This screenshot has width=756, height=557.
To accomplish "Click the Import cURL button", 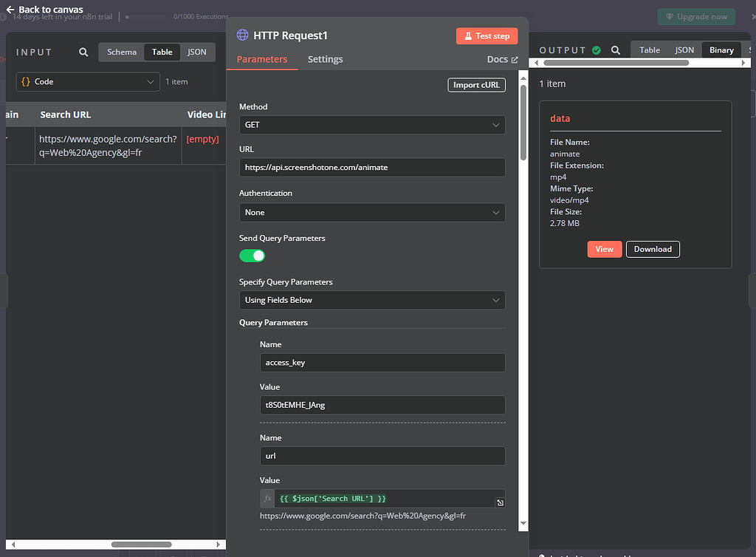I will (x=476, y=85).
